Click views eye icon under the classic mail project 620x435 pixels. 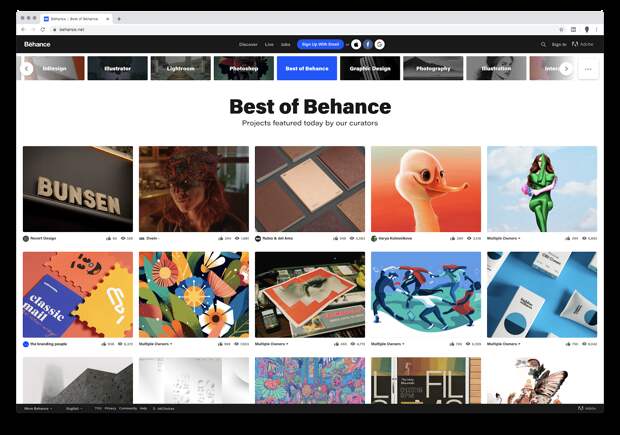119,344
